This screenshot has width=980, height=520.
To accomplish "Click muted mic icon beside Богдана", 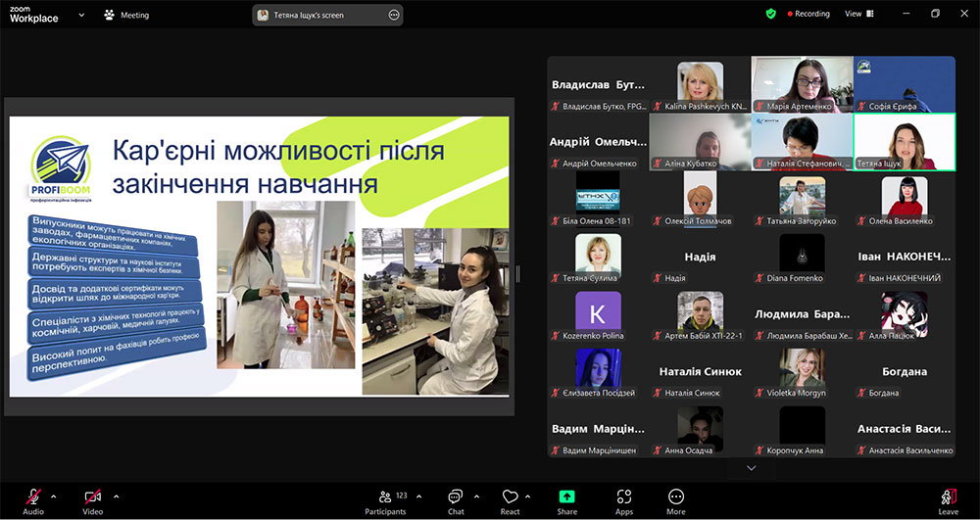I will (x=861, y=394).
